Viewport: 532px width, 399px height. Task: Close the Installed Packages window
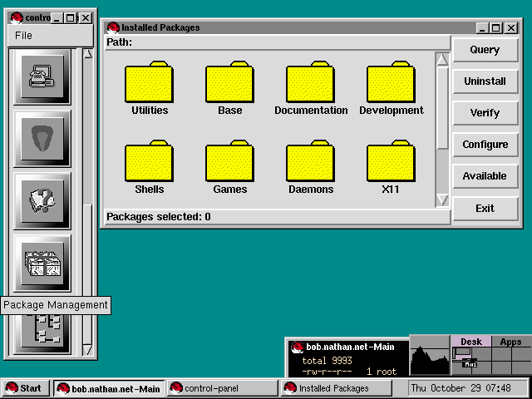click(x=511, y=27)
